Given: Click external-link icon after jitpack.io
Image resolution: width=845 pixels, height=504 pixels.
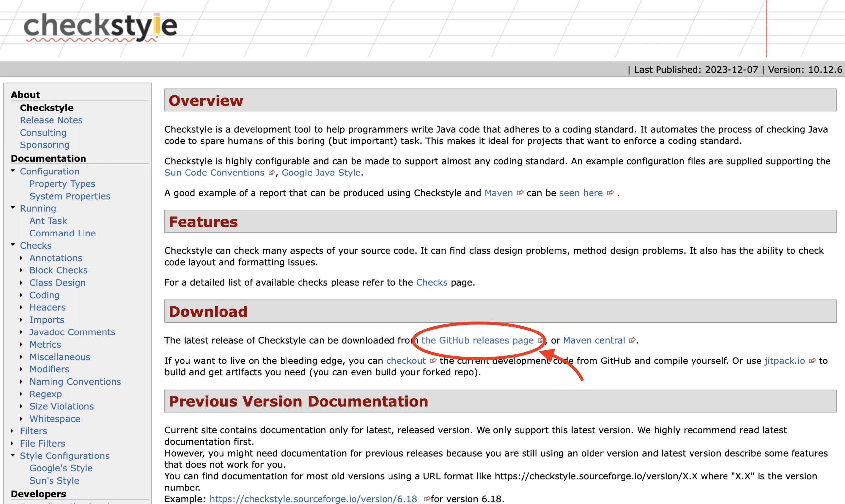Looking at the screenshot, I should pyautogui.click(x=812, y=361).
